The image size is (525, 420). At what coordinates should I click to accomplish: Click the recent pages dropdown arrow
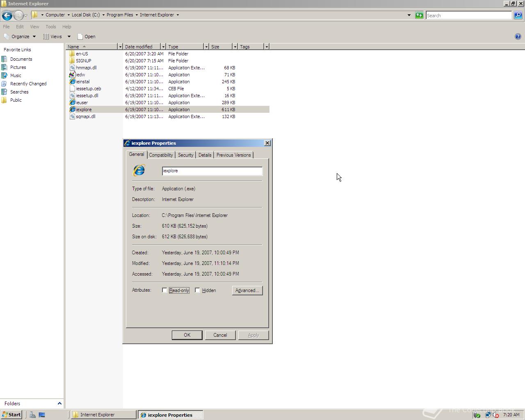tap(25, 15)
